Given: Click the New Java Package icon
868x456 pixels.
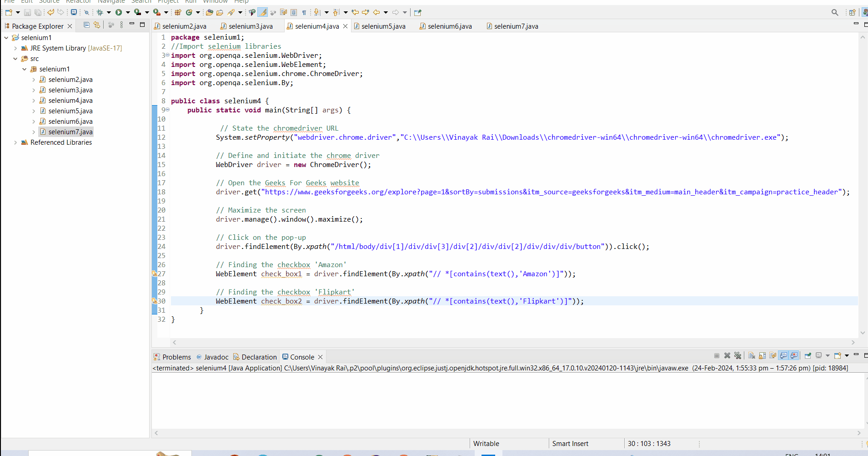Looking at the screenshot, I should (x=178, y=12).
